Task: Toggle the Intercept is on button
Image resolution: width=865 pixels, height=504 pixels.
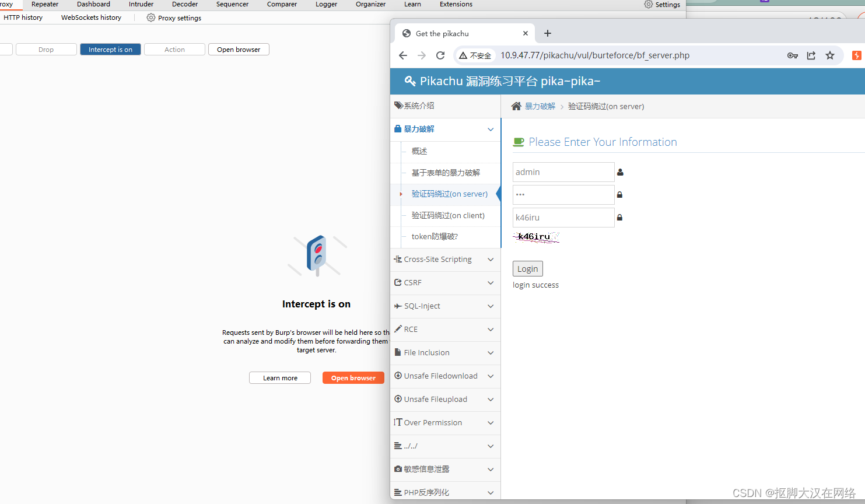Action: click(x=110, y=50)
